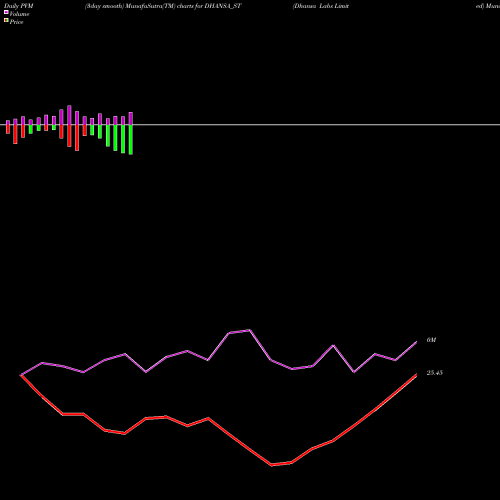Select the Volume legend label
The image size is (500, 500).
click(19, 14)
